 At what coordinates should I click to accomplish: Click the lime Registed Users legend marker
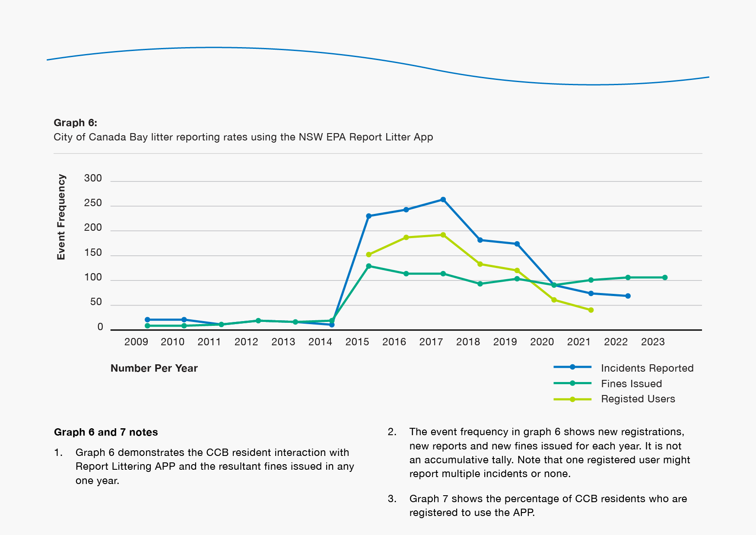[x=572, y=399]
